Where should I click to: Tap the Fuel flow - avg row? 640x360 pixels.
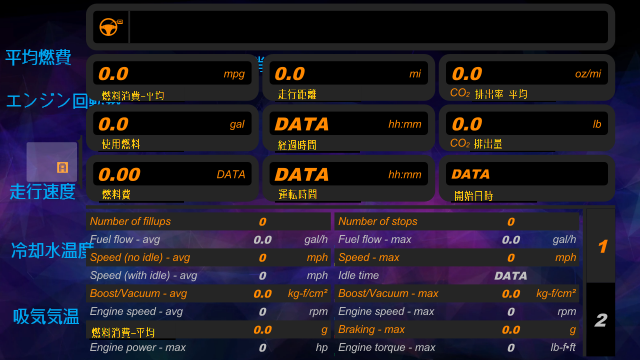[209, 240]
